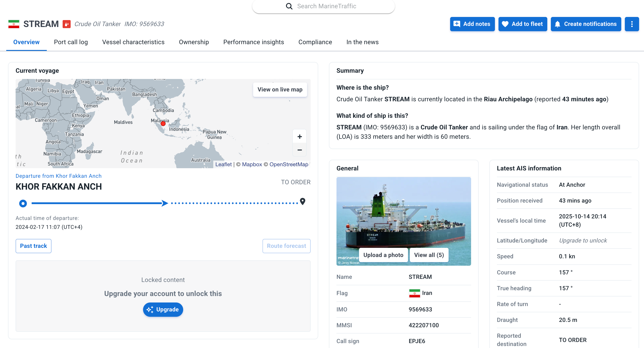Click the Iran flag beside STREAM title
Image resolution: width=644 pixels, height=348 pixels.
point(14,24)
